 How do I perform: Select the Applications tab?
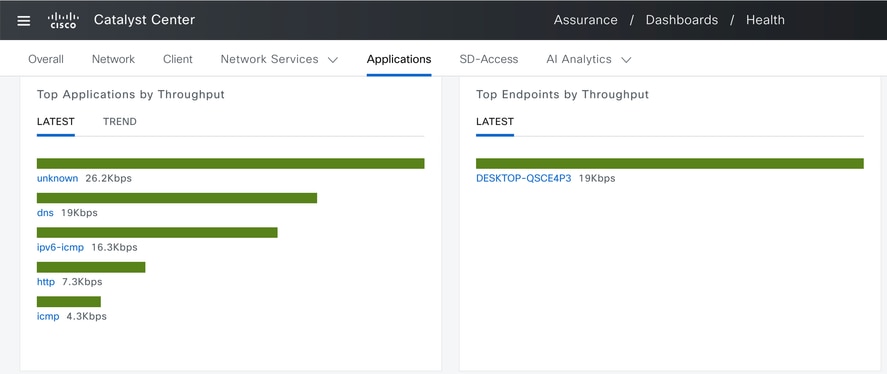click(x=399, y=59)
